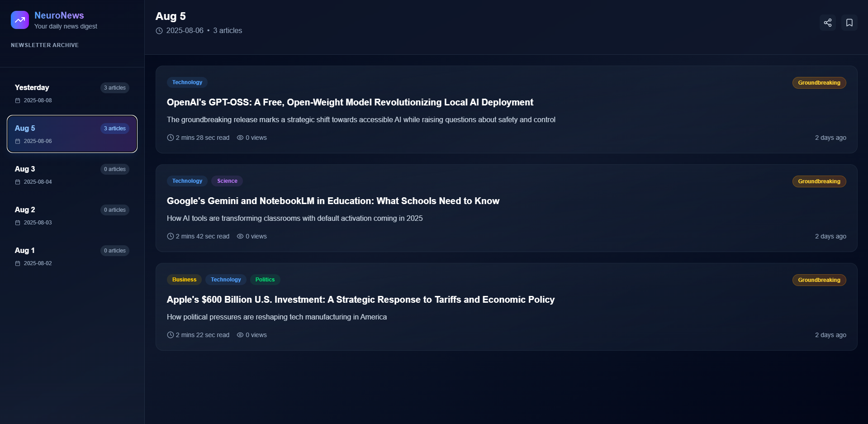Image resolution: width=868 pixels, height=424 pixels.
Task: Click Technology tag on the OpenAI article
Action: (187, 82)
